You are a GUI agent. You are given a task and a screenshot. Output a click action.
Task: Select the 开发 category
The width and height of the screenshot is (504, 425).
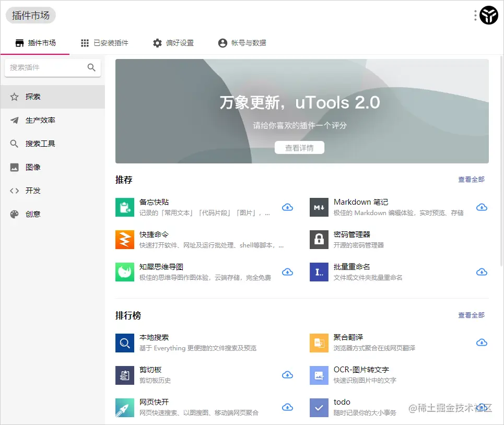tap(53, 191)
